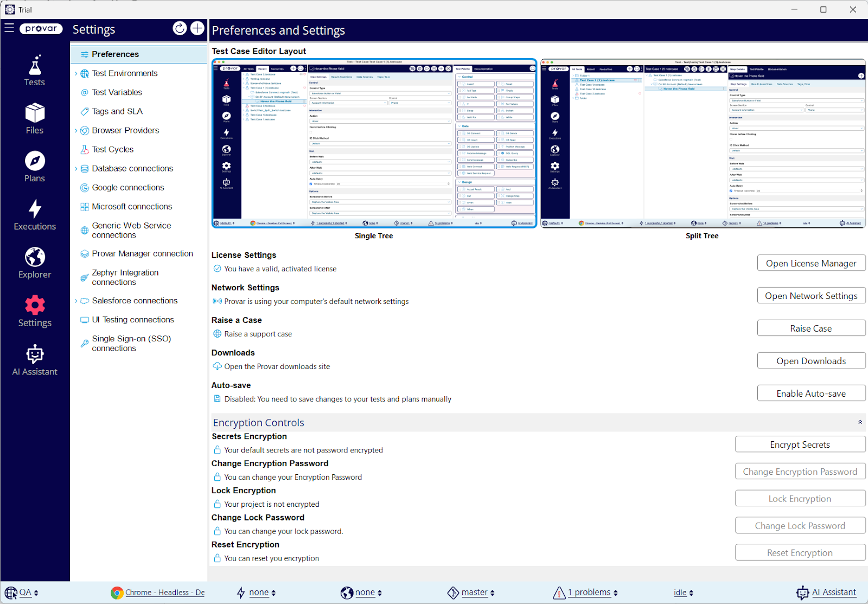The width and height of the screenshot is (868, 604).
Task: Click the master branch diamond icon
Action: (454, 593)
